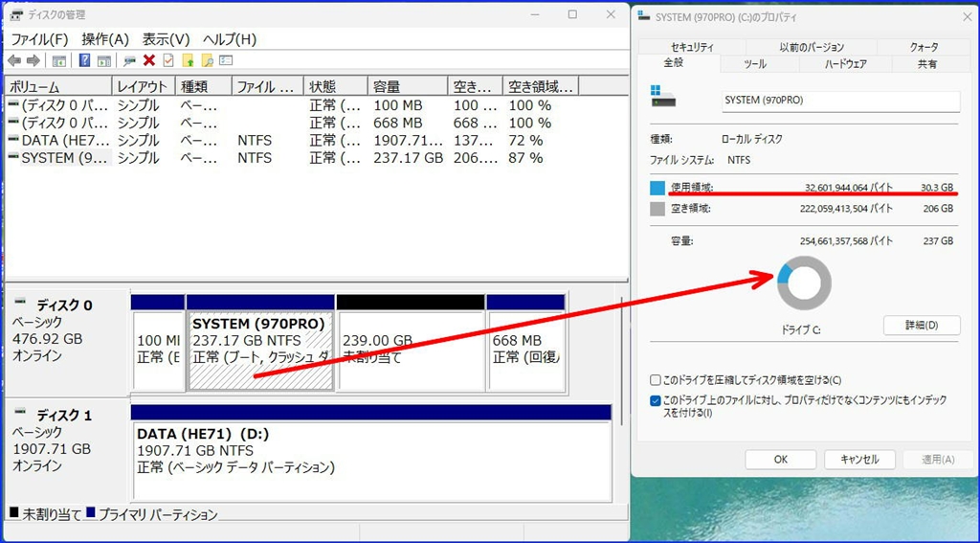Image resolution: width=980 pixels, height=543 pixels.
Task: Click the drive usage donut chart
Action: tap(804, 283)
